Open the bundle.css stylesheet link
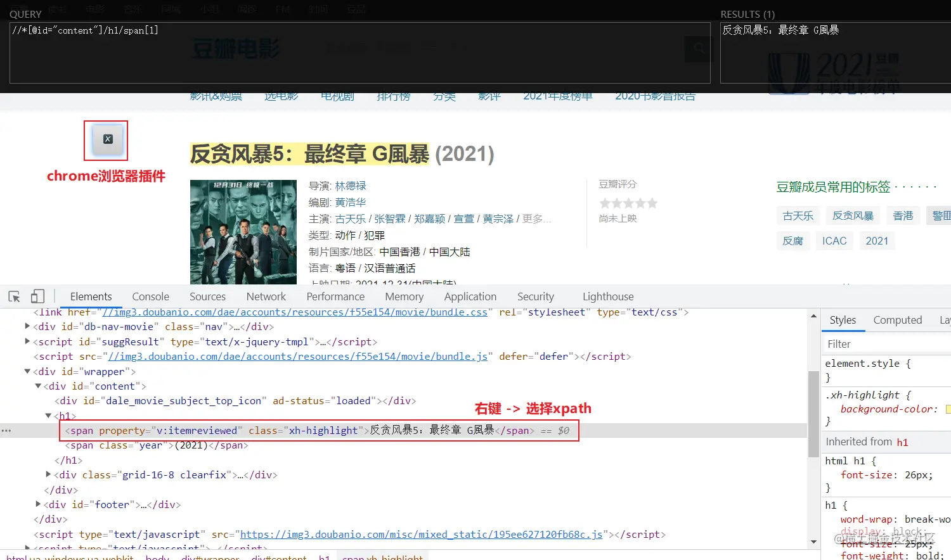 point(295,312)
